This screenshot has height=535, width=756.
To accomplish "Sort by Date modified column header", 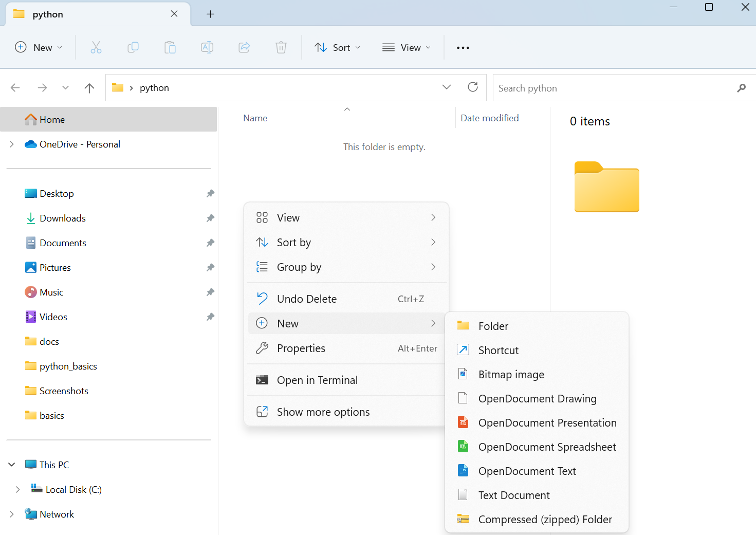I will (x=490, y=118).
